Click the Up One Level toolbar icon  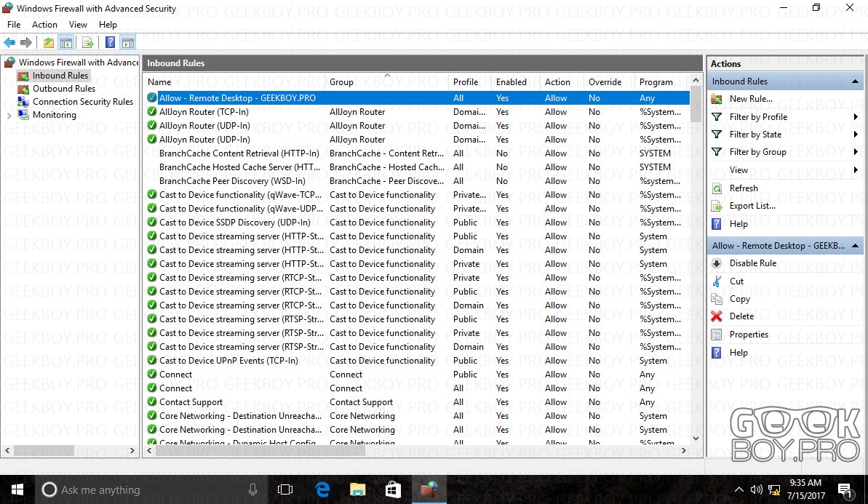[49, 43]
